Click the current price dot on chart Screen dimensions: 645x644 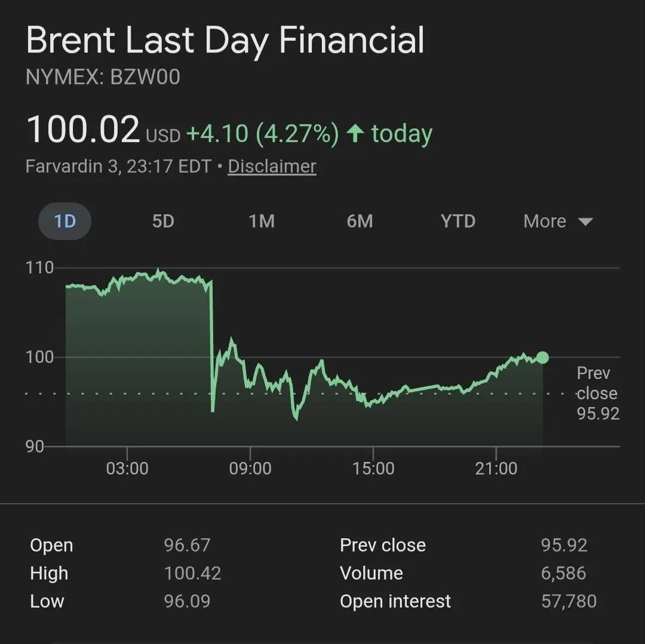coord(542,358)
